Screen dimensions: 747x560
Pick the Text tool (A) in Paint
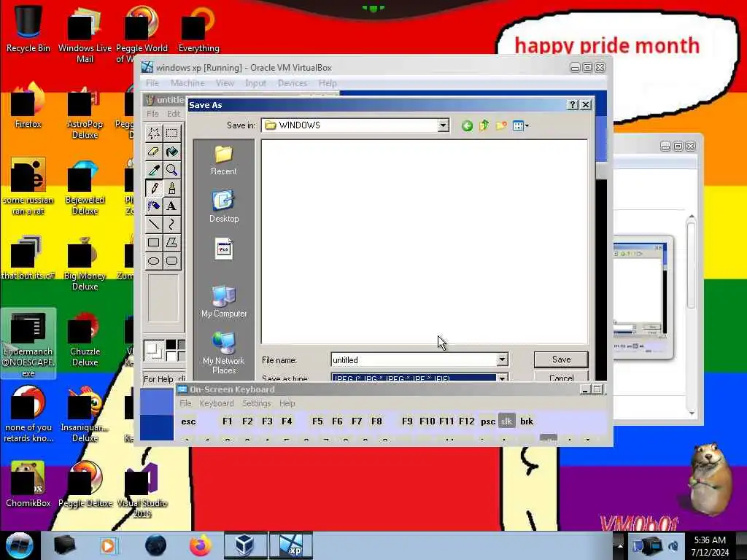[x=172, y=206]
